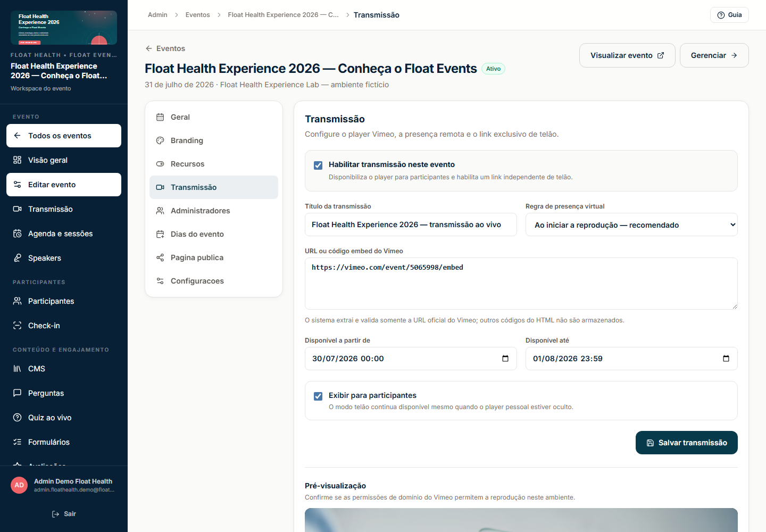Open calendar picker for Disponível a partir de
766x532 pixels.
pos(505,359)
